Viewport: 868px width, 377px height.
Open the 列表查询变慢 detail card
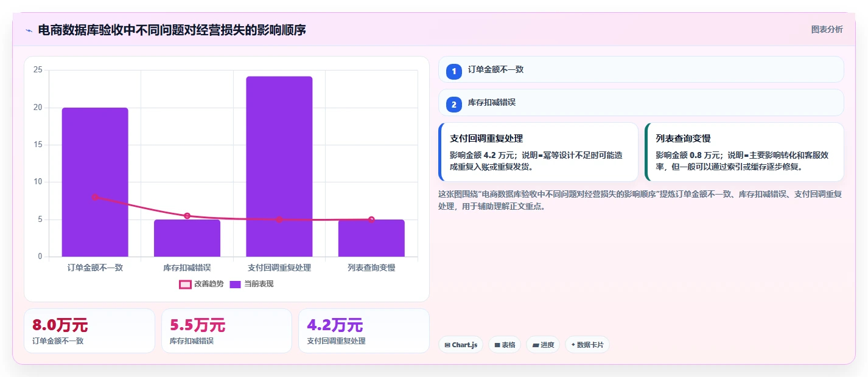click(744, 152)
